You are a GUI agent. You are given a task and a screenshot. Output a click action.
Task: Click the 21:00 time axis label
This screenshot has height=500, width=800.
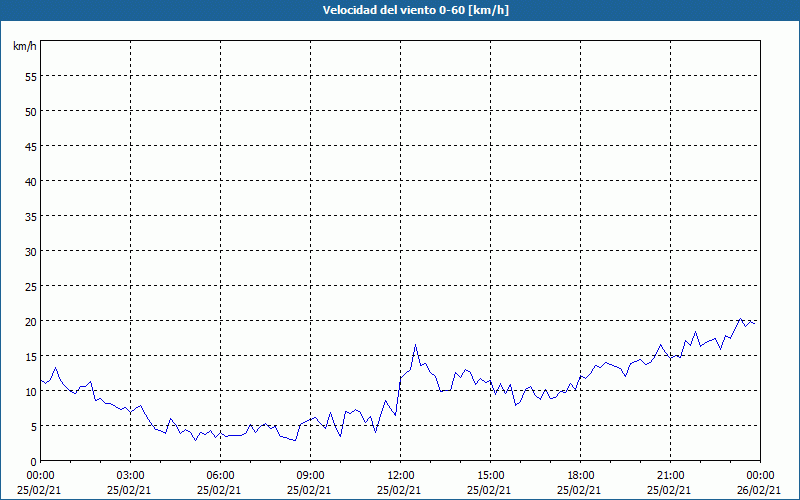(670, 475)
